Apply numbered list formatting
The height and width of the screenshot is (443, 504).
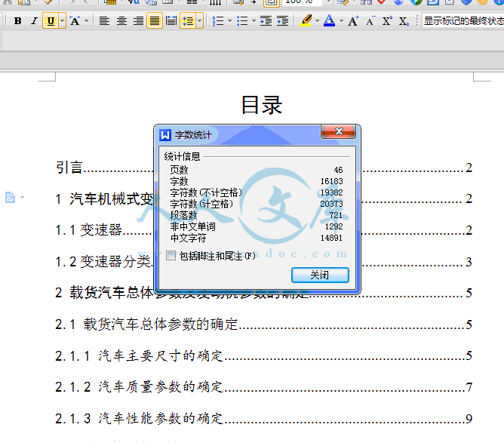point(218,21)
